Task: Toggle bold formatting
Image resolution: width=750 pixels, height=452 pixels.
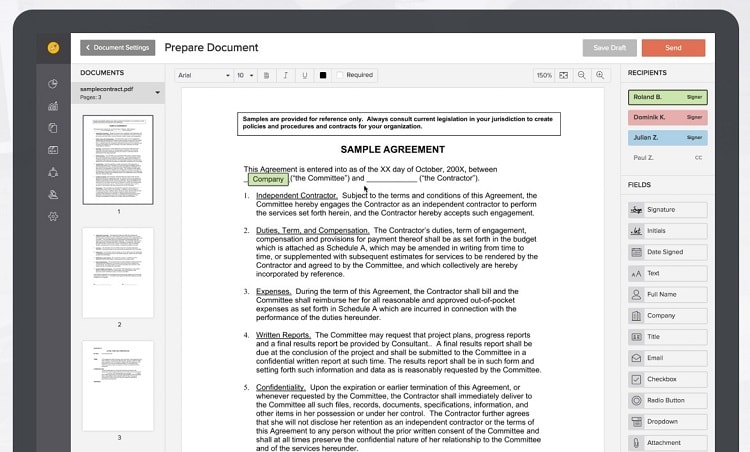Action: 266,75
